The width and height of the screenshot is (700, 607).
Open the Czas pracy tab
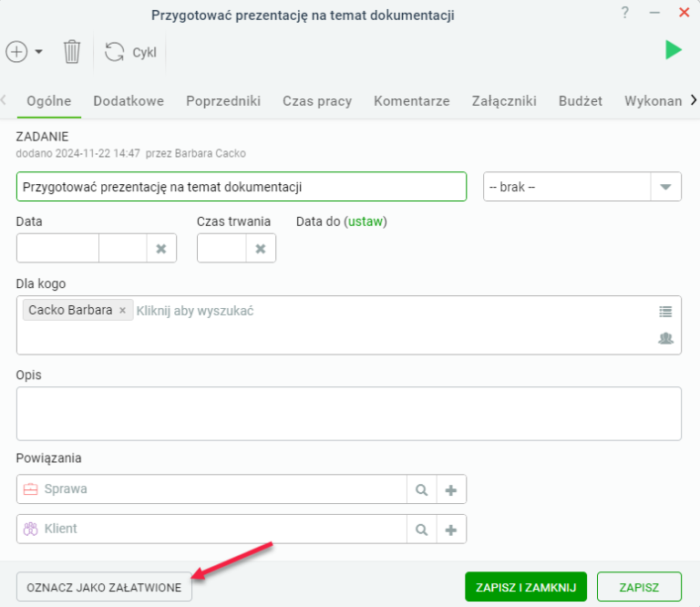coord(317,101)
